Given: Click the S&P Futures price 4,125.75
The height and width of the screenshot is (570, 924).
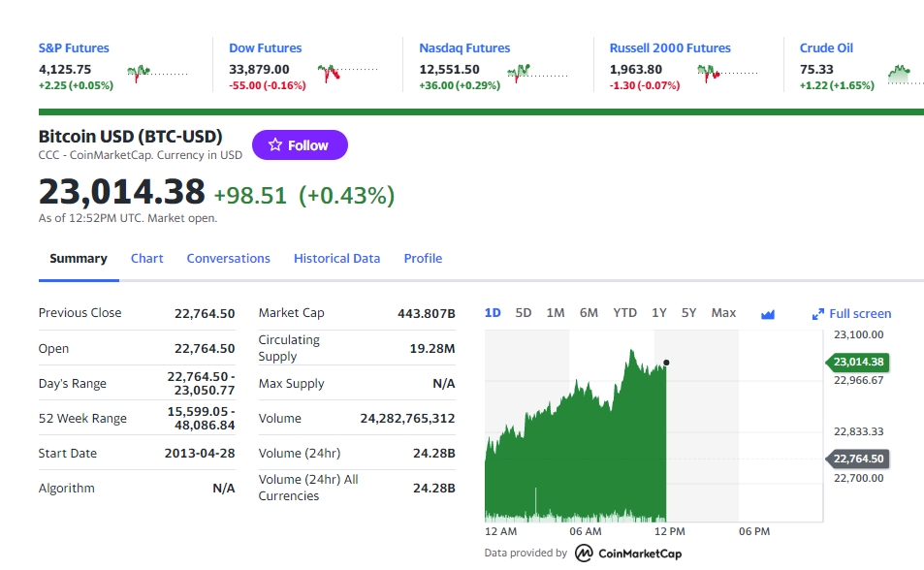Looking at the screenshot, I should click(x=65, y=70).
